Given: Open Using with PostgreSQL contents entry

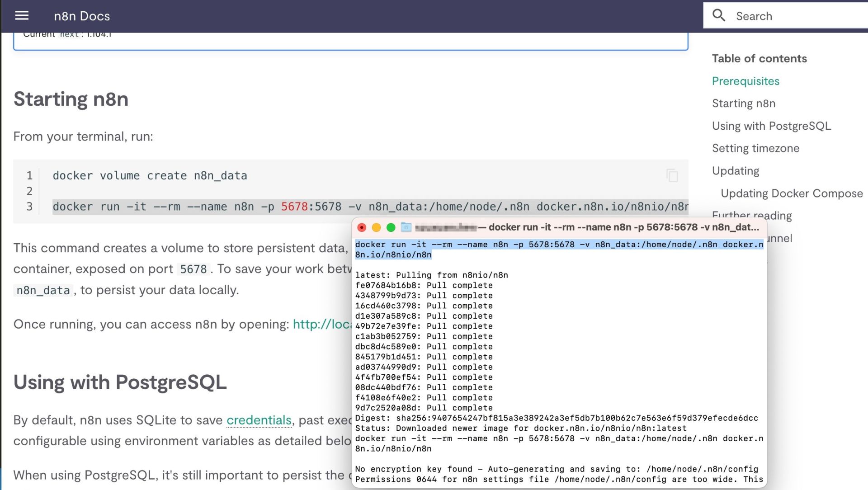Looking at the screenshot, I should point(771,126).
